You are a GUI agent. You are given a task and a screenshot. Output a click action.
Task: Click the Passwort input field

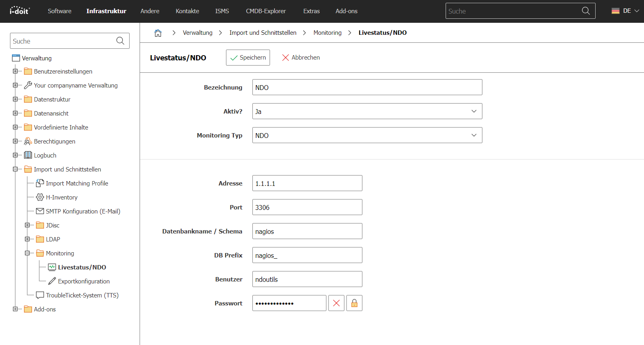tap(289, 303)
